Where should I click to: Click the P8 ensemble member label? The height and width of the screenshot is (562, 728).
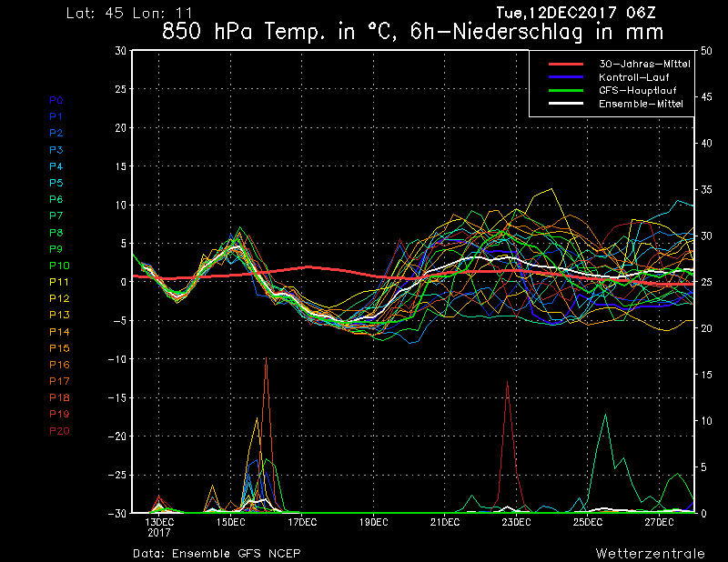pos(56,233)
